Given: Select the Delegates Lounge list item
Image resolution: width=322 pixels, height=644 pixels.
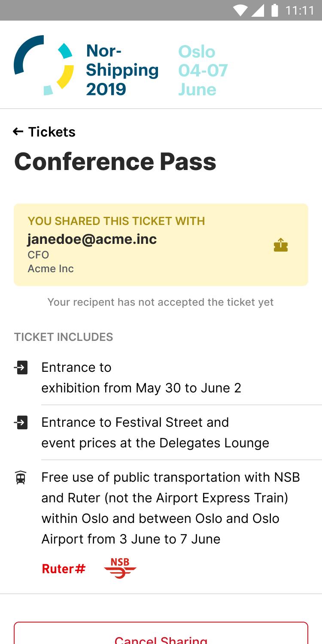Looking at the screenshot, I should coord(155,433).
